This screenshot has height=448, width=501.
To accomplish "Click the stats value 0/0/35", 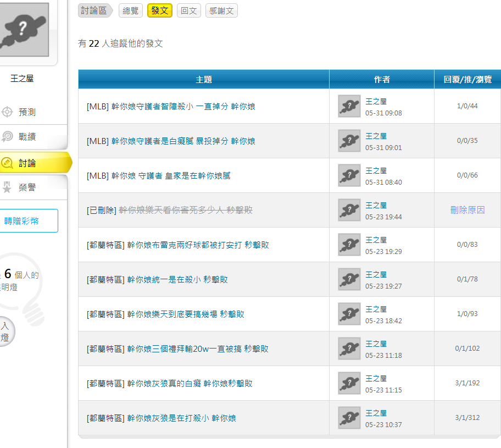I will pyautogui.click(x=467, y=140).
